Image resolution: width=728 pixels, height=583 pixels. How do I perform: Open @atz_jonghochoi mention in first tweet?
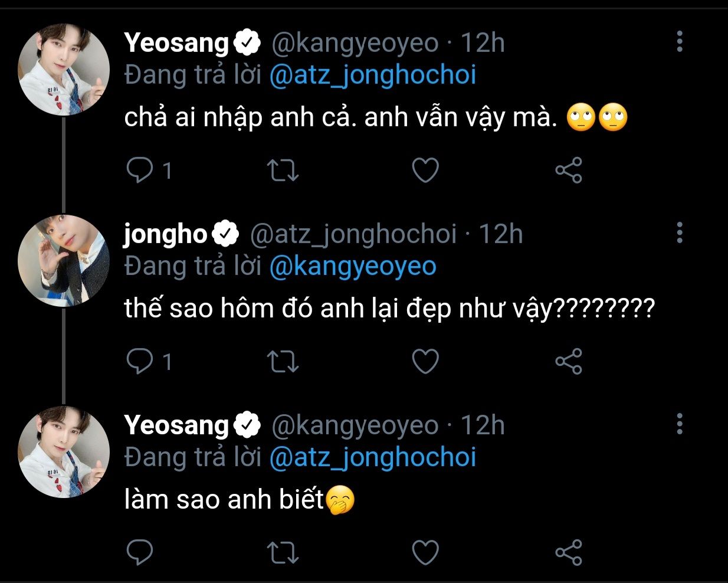(372, 76)
